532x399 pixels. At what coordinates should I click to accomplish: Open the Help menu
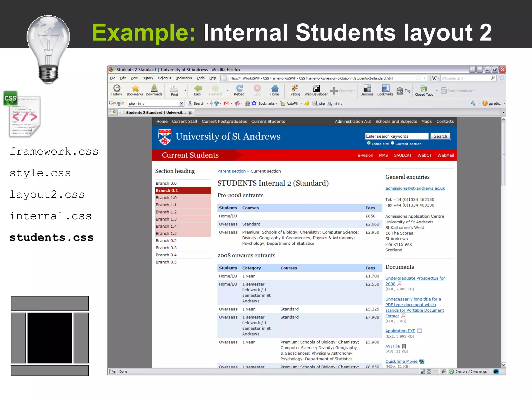212,78
